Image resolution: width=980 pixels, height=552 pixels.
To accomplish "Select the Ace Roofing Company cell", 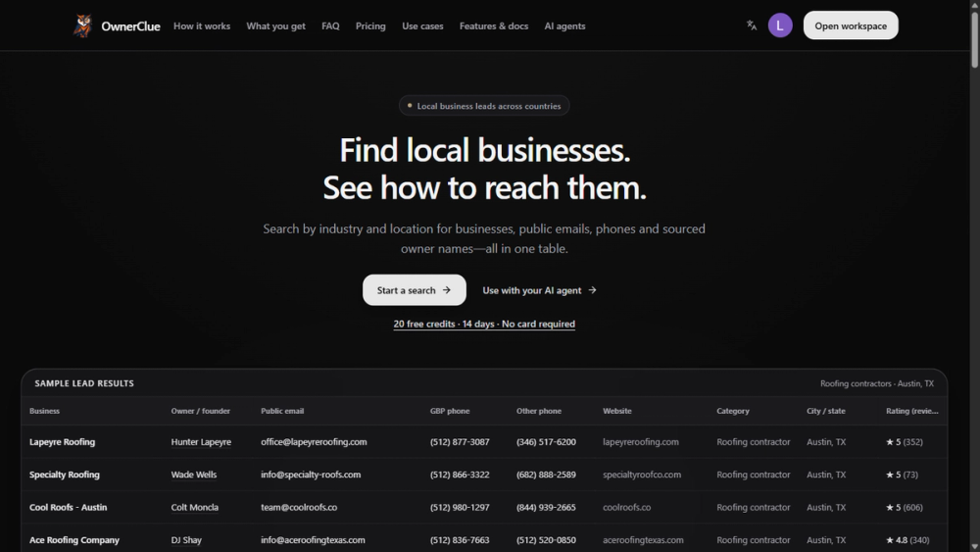I will [x=74, y=539].
